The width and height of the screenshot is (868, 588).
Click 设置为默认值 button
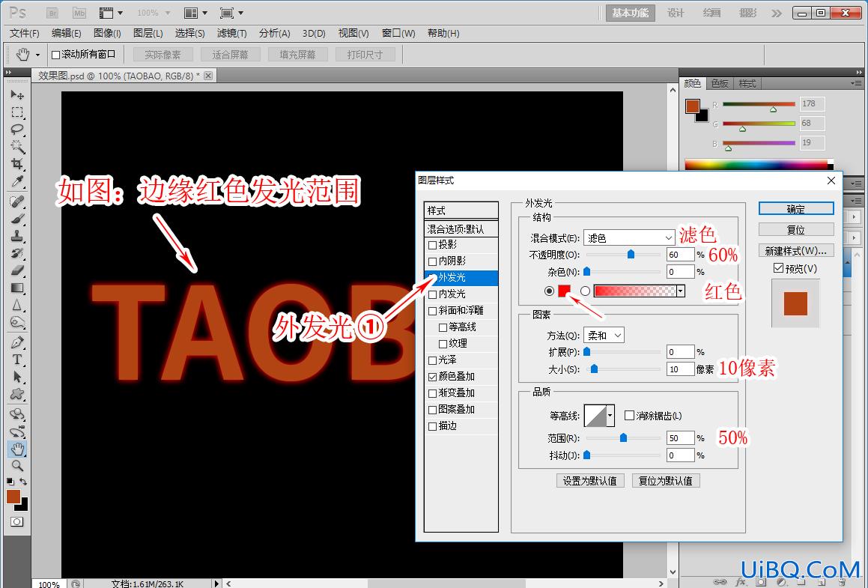[590, 481]
